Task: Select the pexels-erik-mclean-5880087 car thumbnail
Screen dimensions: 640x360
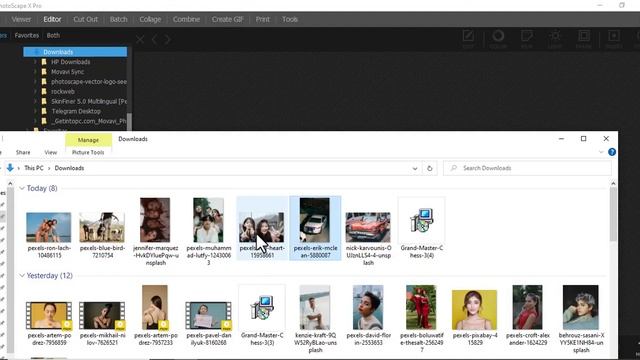Action: 315,220
